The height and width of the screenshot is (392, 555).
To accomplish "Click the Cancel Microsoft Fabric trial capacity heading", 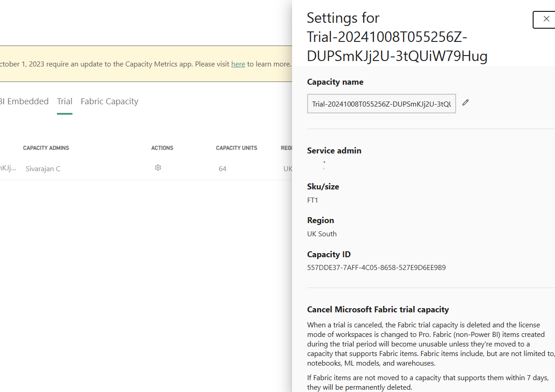I will 378,310.
